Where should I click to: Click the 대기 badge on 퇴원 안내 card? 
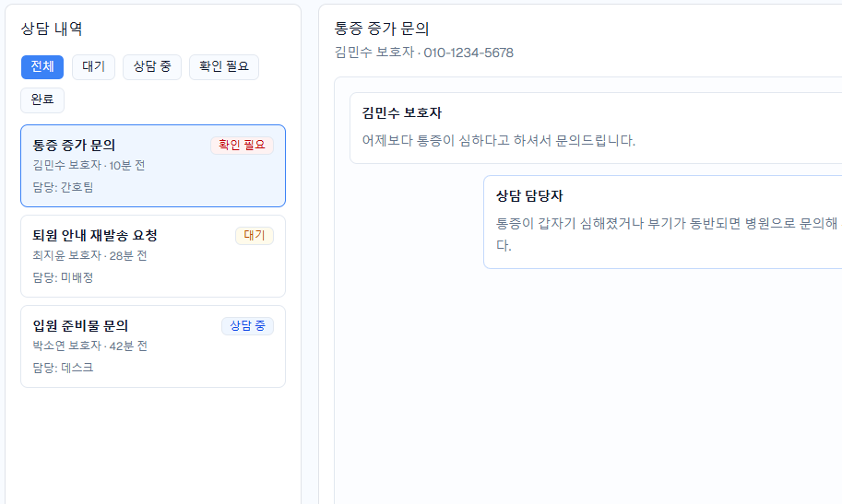(255, 236)
